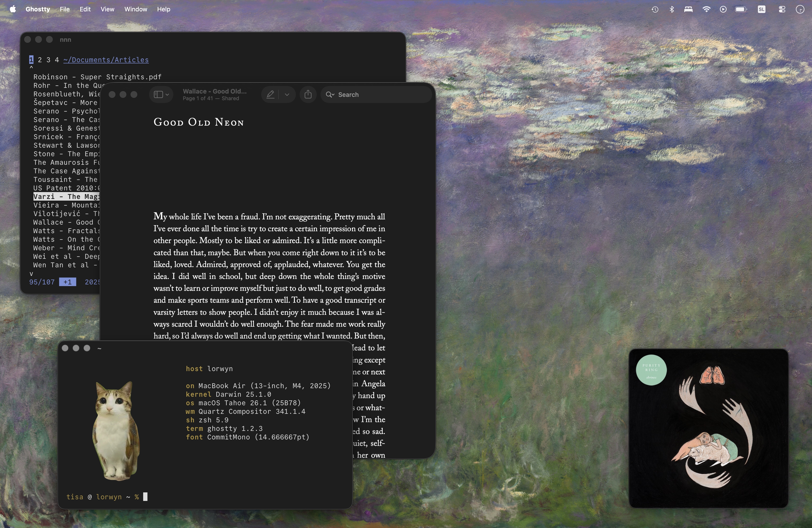The width and height of the screenshot is (812, 528).
Task: Open the Now Playing play icon
Action: tap(723, 9)
